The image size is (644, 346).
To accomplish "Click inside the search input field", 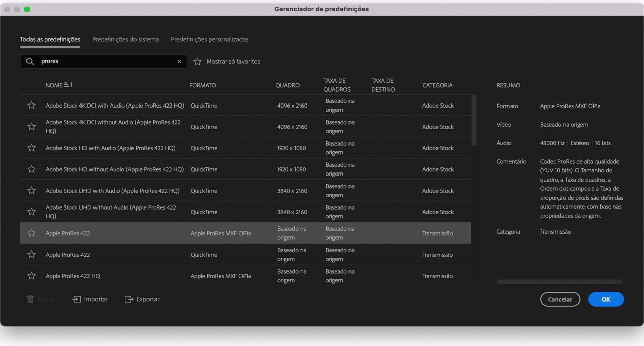I will 101,61.
